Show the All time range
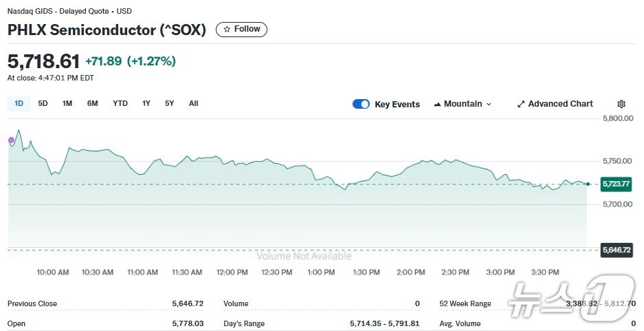This screenshot has width=644, height=331. click(194, 103)
